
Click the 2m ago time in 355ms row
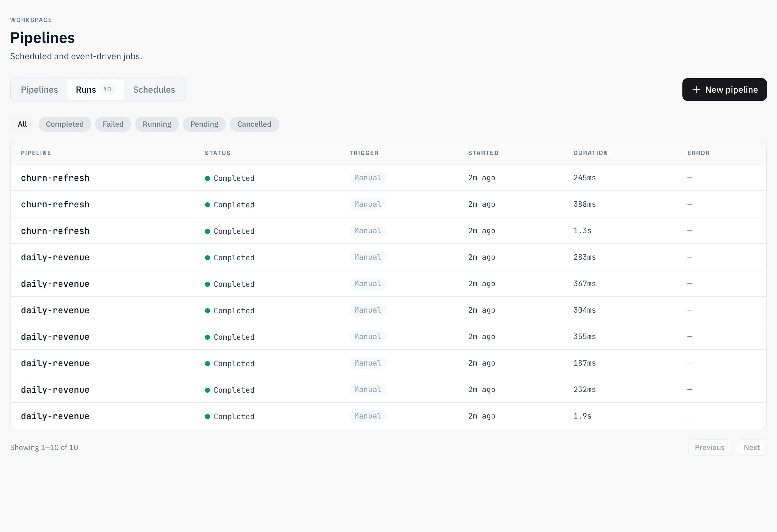click(482, 337)
